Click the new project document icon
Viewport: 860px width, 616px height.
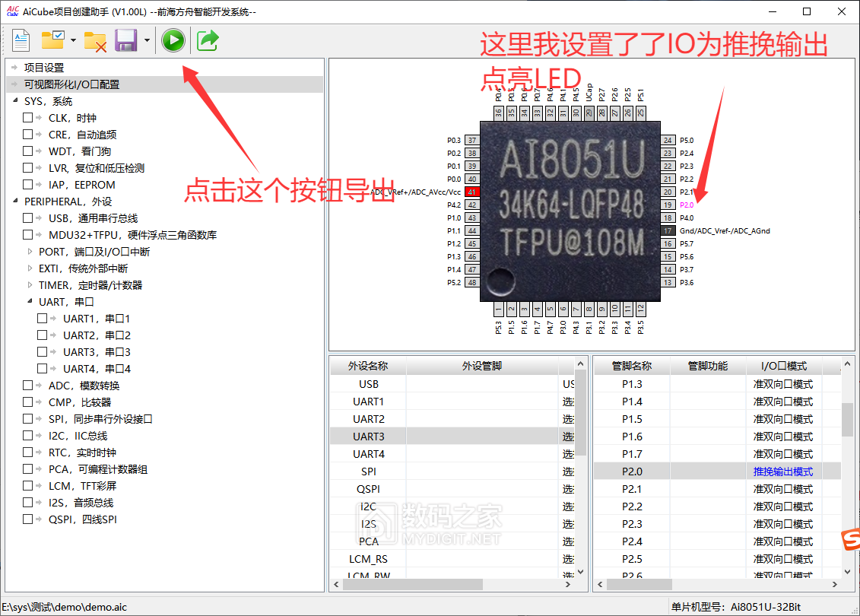pos(21,40)
